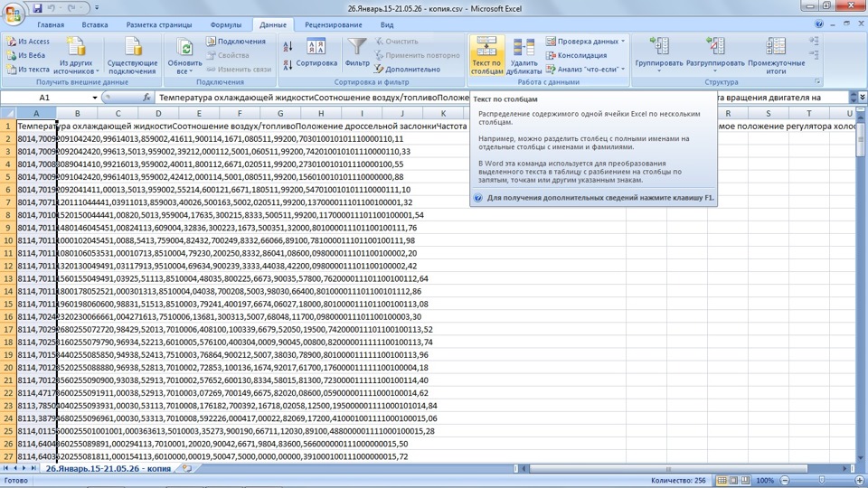Click the insert function fx icon
868x488 pixels.
(146, 98)
